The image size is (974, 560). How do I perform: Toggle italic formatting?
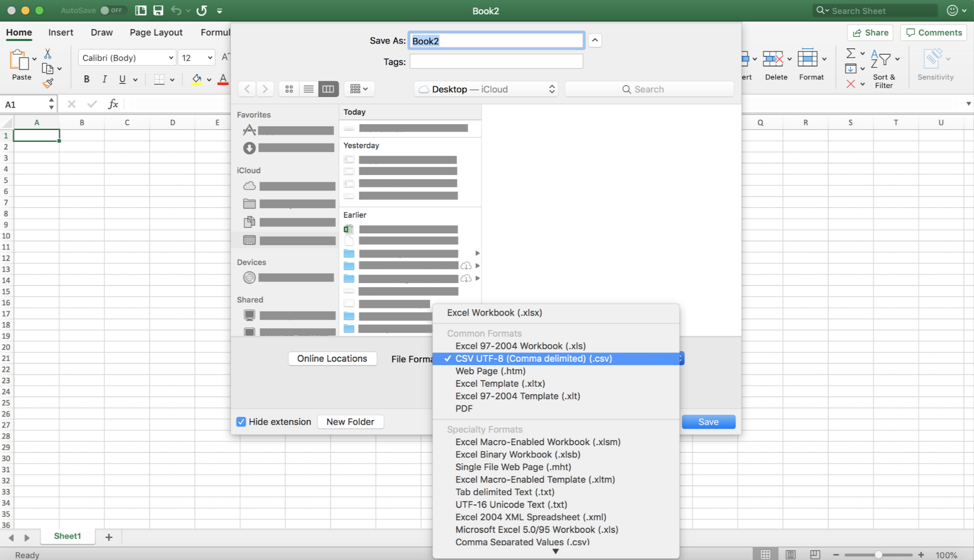[104, 79]
